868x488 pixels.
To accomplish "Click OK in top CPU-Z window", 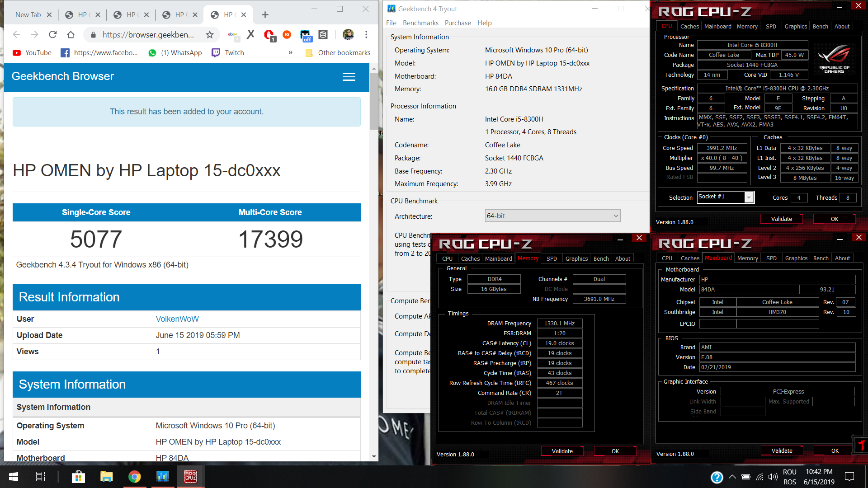I will click(x=834, y=219).
